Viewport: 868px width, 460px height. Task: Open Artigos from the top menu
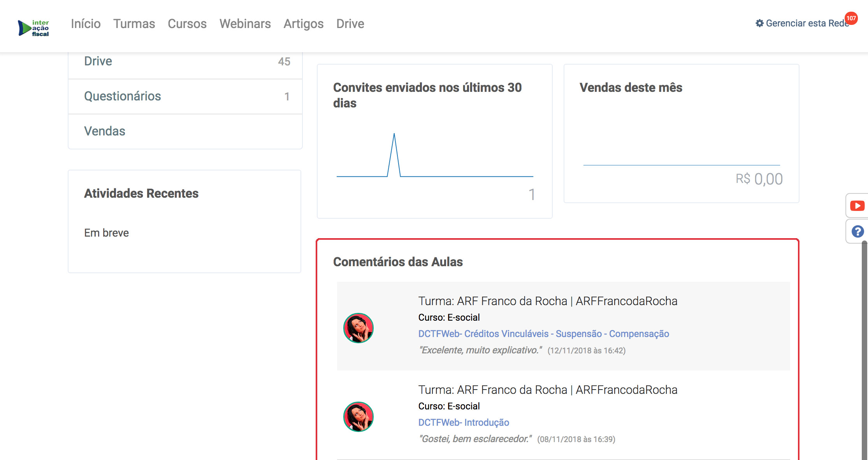pos(303,24)
